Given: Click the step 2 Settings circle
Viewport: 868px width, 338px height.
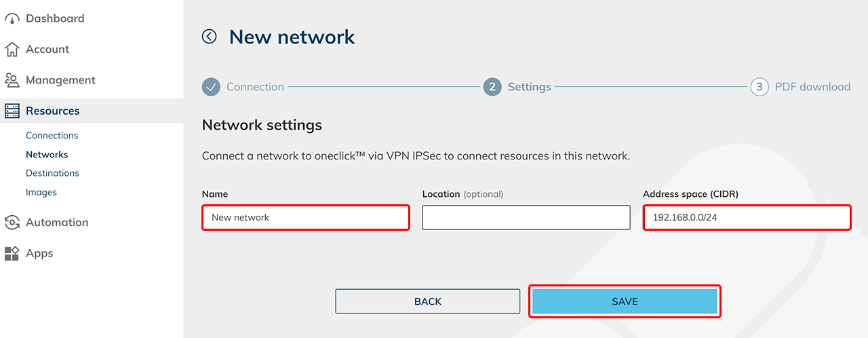Looking at the screenshot, I should (492, 87).
